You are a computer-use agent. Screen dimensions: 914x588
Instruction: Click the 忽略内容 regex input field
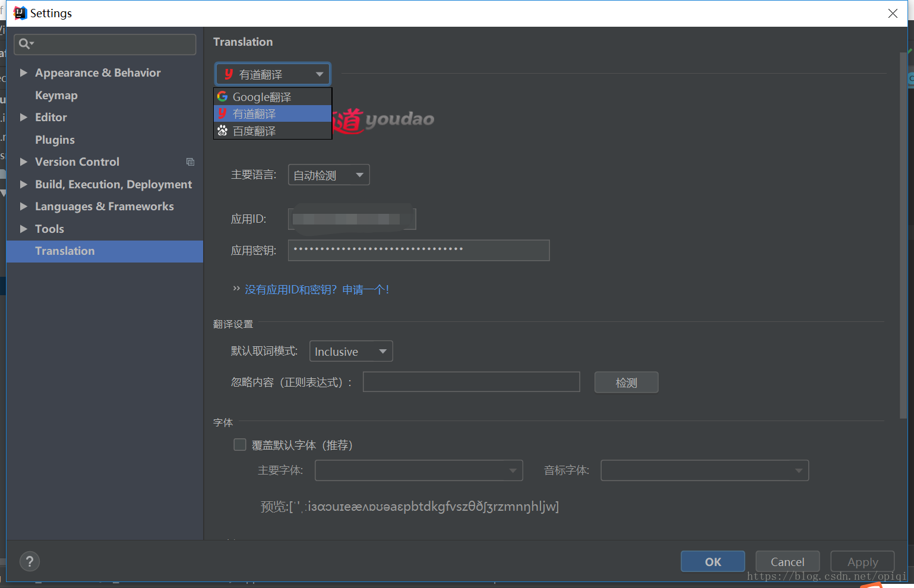[471, 382]
